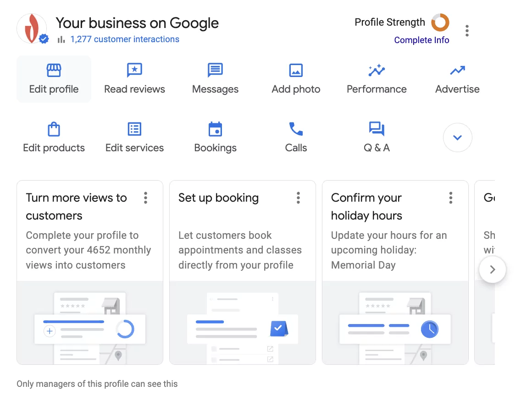Open the Set up booking card title
The image size is (532, 396).
click(x=218, y=198)
